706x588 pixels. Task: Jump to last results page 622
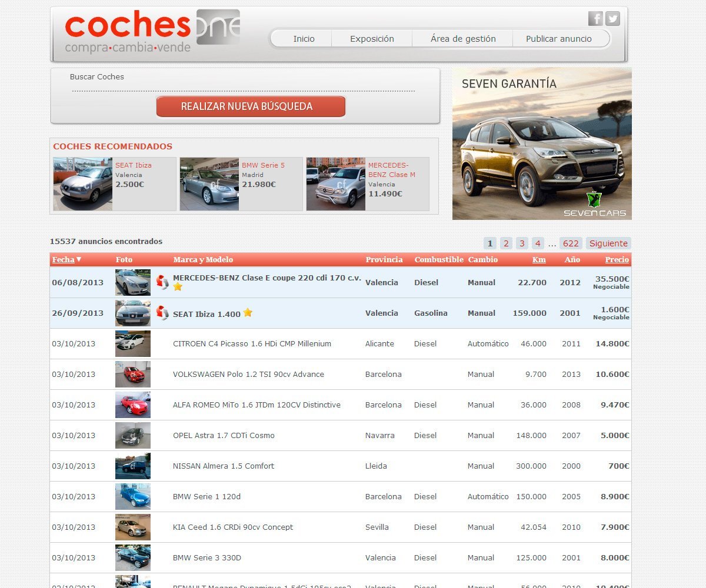(571, 243)
